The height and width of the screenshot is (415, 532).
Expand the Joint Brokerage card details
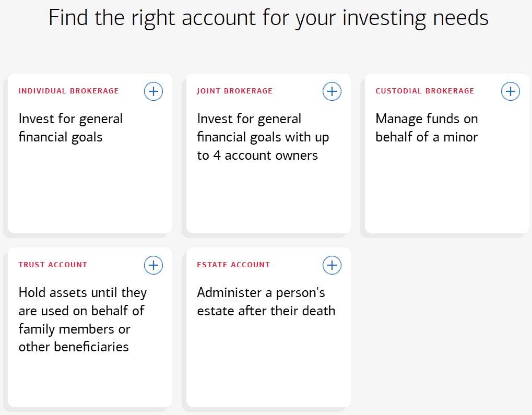(332, 91)
